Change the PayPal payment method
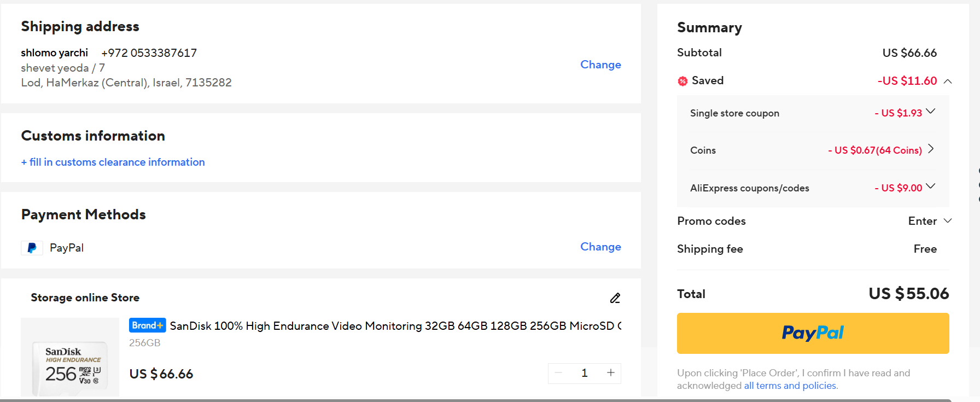 click(x=600, y=247)
